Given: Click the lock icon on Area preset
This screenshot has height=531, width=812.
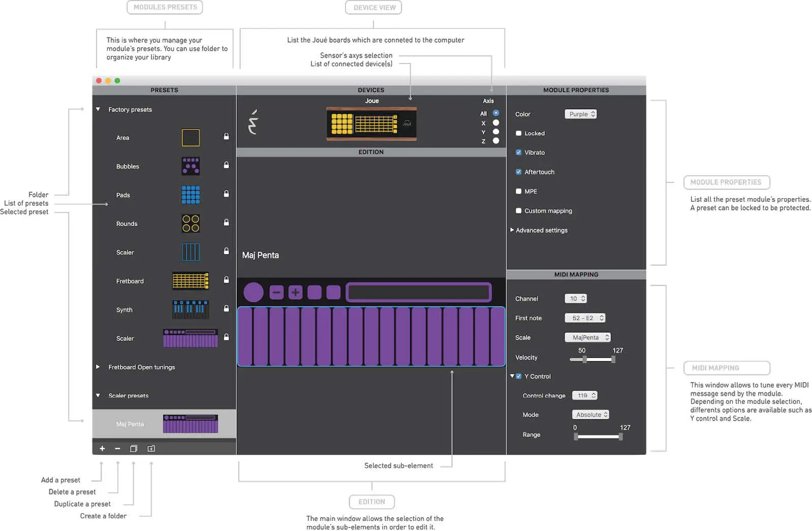Looking at the screenshot, I should click(226, 137).
